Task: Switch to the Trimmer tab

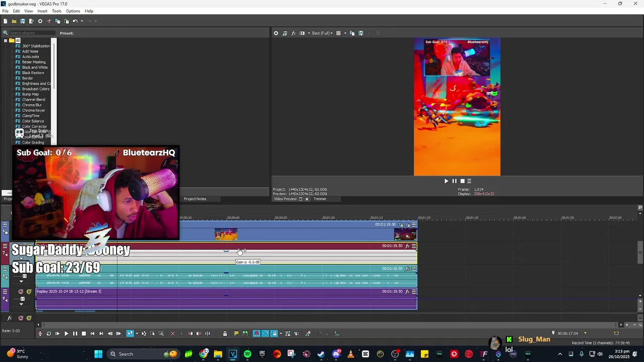Action: (x=320, y=199)
